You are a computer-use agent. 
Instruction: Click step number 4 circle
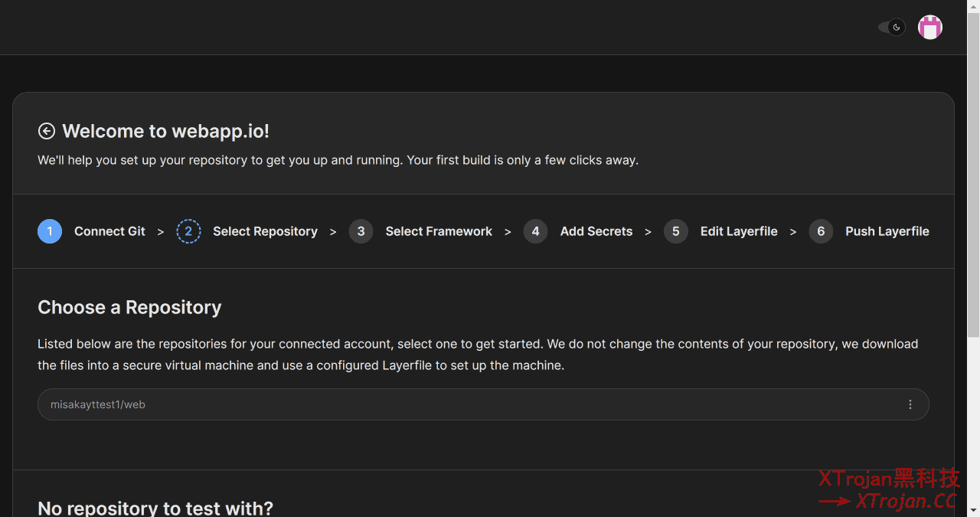click(535, 231)
